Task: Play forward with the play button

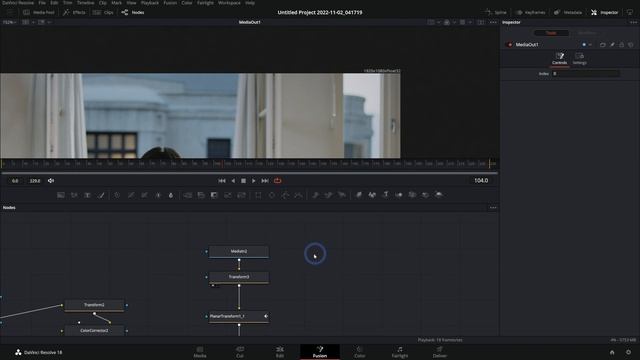Action: pos(253,180)
